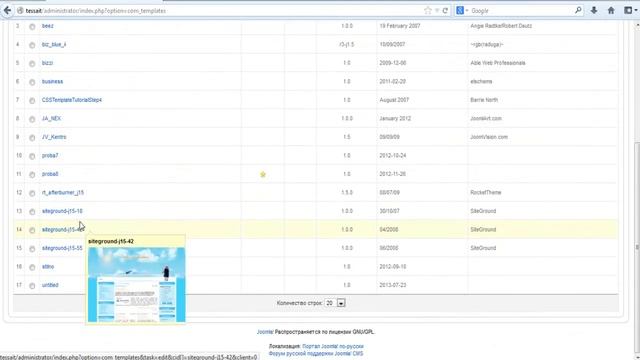Click the siteground-j15-42 preview thumbnail
Viewport: 640px width, 360px height.
coord(136,284)
